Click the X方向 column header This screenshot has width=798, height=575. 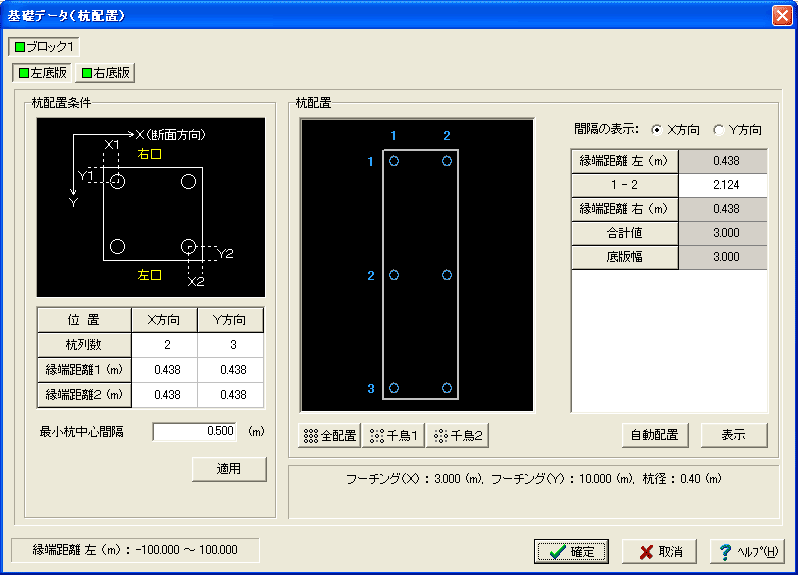point(164,320)
